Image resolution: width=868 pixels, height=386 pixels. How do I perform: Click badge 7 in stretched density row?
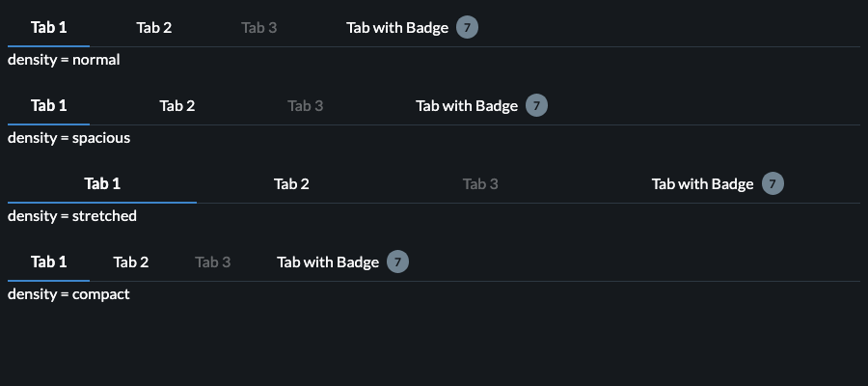pyautogui.click(x=773, y=183)
